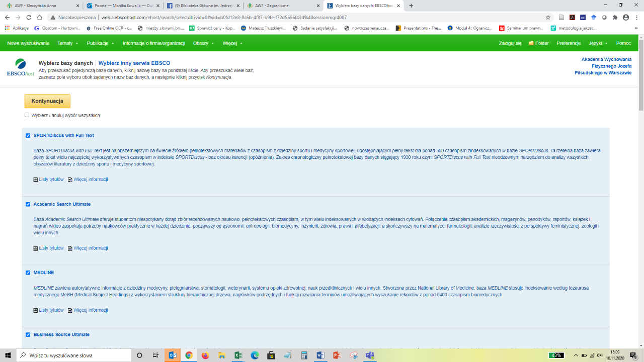The image size is (644, 362).
Task: Bookmark this page with star icon
Action: click(548, 17)
